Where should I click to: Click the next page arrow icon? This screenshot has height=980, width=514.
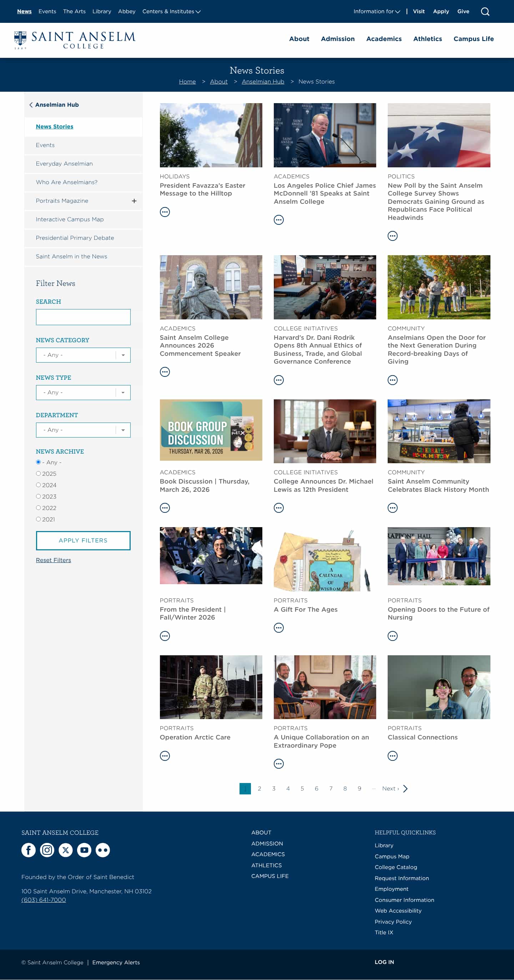coord(405,789)
